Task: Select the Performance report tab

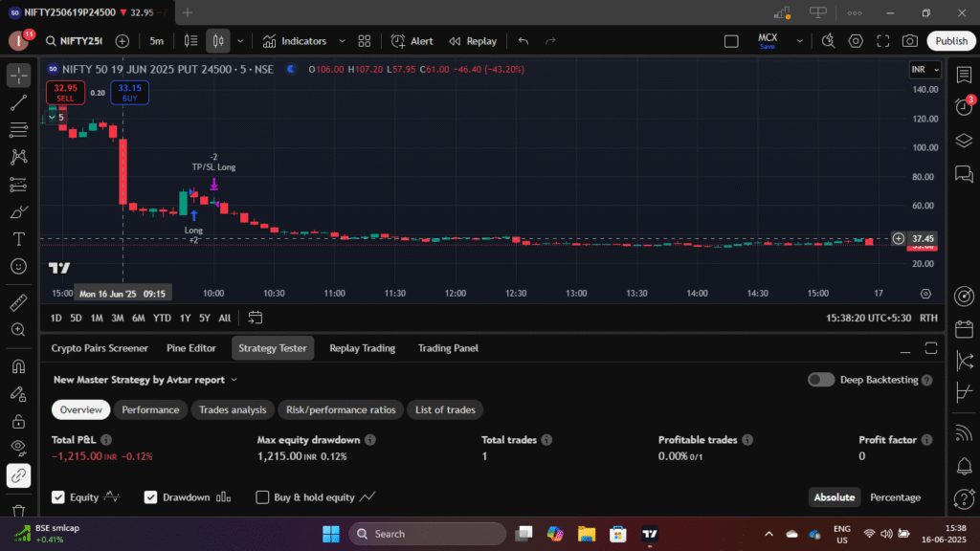Action: [150, 409]
